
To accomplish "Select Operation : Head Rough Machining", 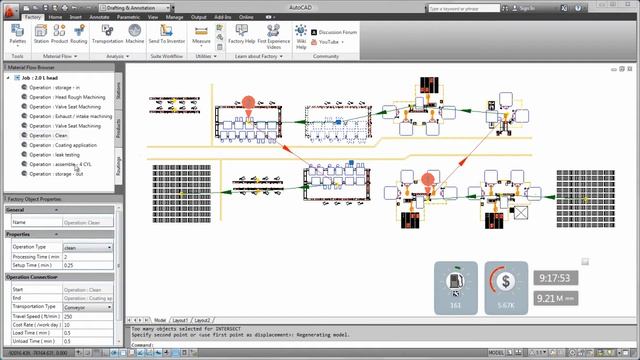I will [67, 97].
